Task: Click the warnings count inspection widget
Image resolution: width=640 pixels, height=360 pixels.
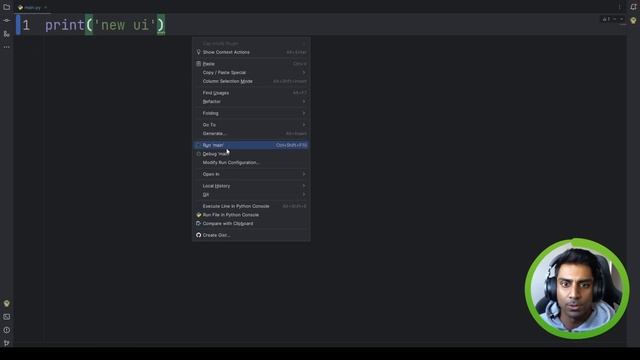Action: (607, 19)
